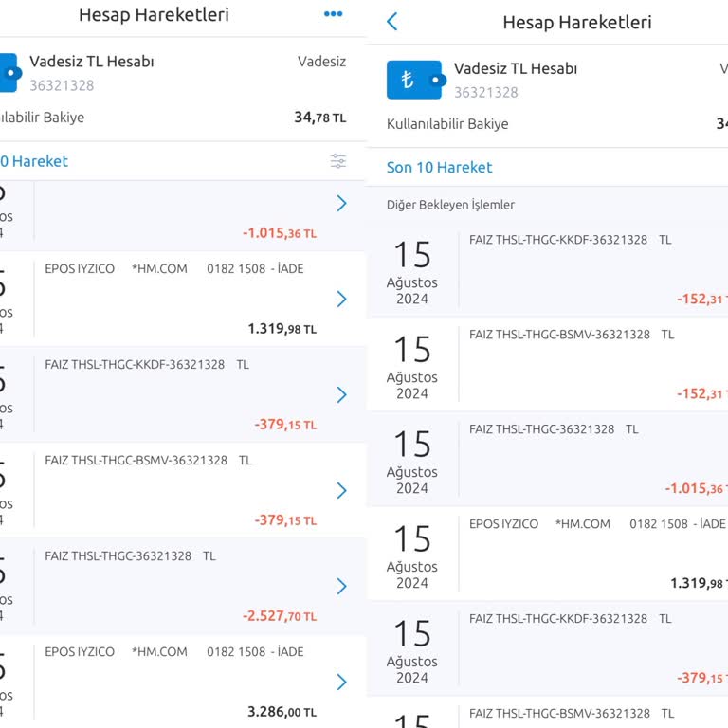The width and height of the screenshot is (728, 728).
Task: Tap chevron on the FAIZ THSL-THGC-KKDF -379,15 row
Action: click(x=341, y=394)
